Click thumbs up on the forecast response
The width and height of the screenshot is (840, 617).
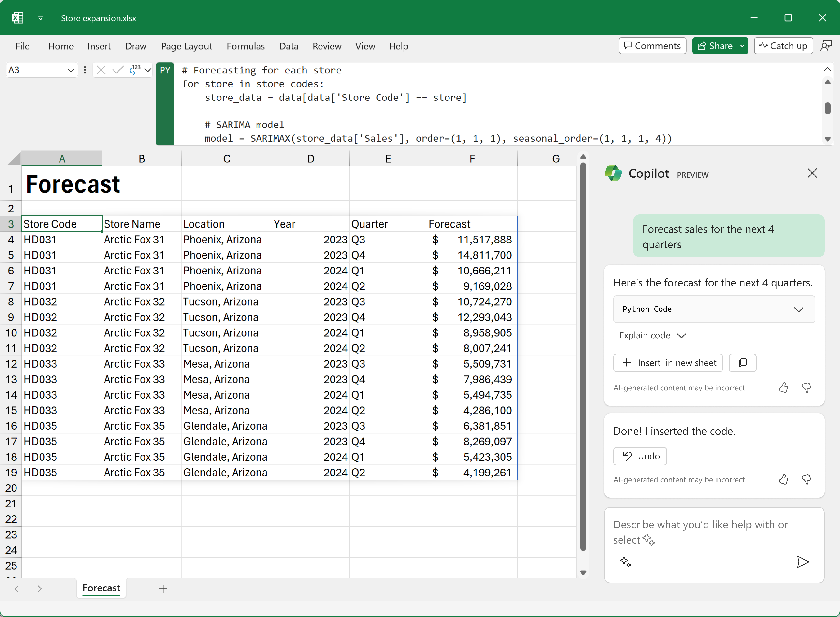783,388
